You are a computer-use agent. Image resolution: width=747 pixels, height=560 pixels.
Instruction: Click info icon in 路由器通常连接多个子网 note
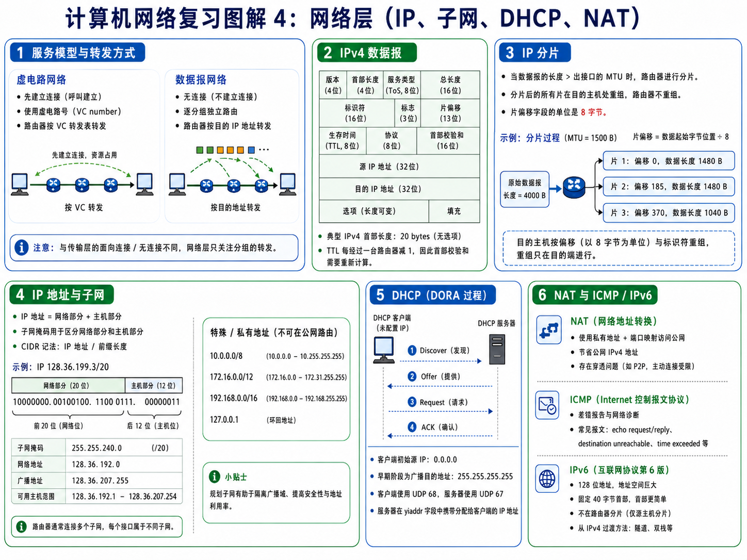click(21, 526)
